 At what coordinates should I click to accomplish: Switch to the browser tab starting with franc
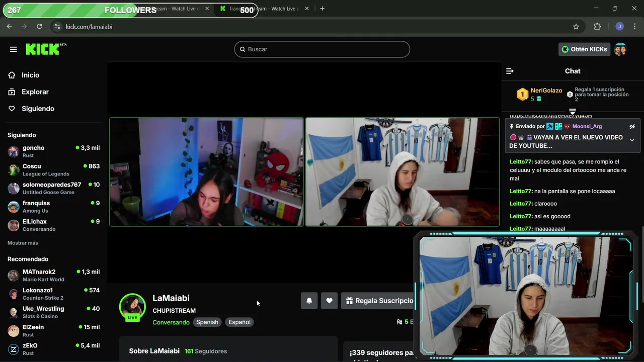pyautogui.click(x=264, y=9)
